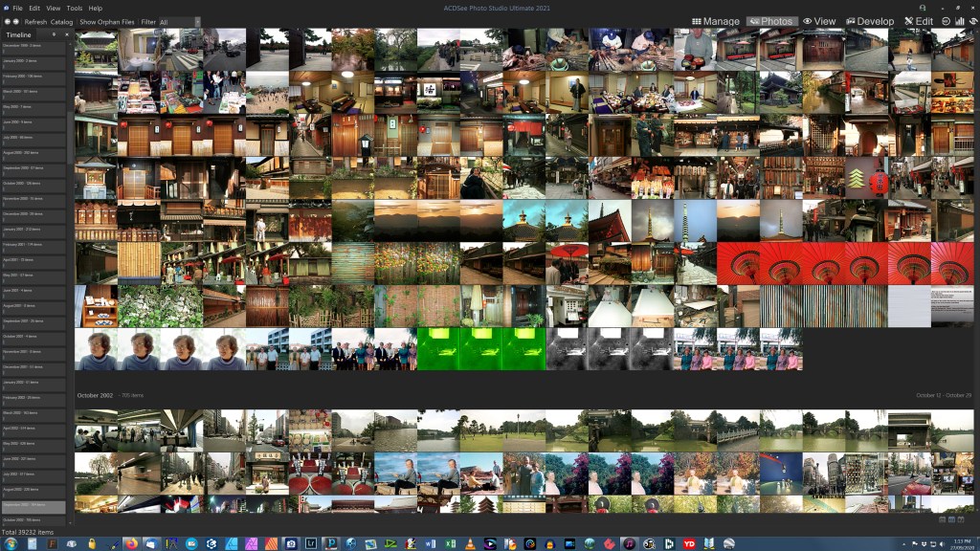Switch to Develop mode
The height and width of the screenshot is (551, 980).
(869, 21)
